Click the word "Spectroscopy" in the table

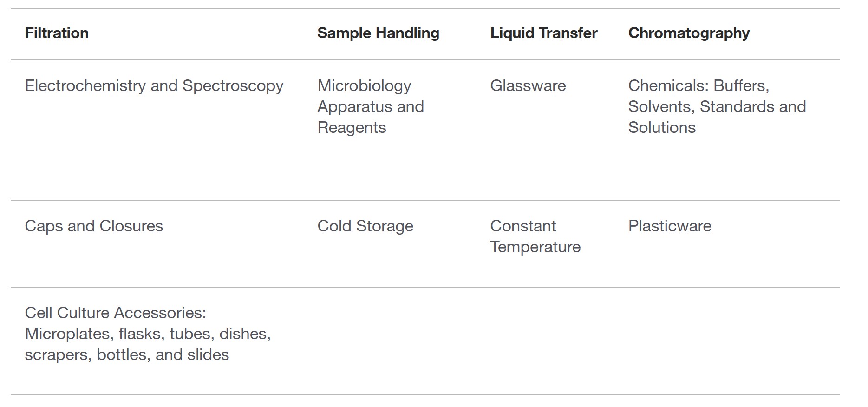(x=233, y=86)
